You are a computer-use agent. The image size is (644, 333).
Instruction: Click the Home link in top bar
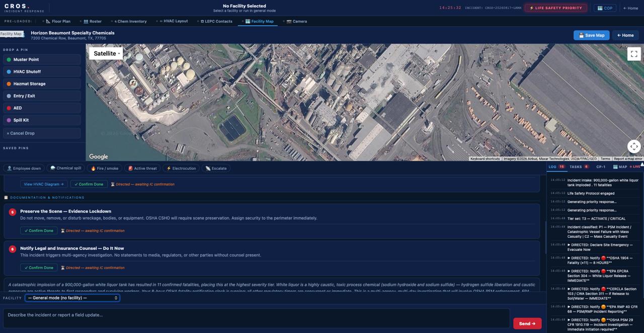tap(631, 8)
